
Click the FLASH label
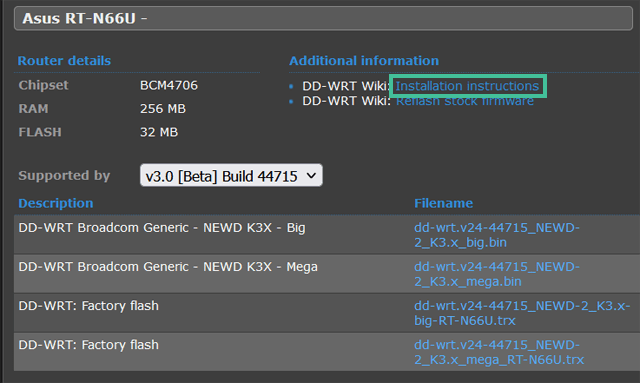click(x=40, y=132)
